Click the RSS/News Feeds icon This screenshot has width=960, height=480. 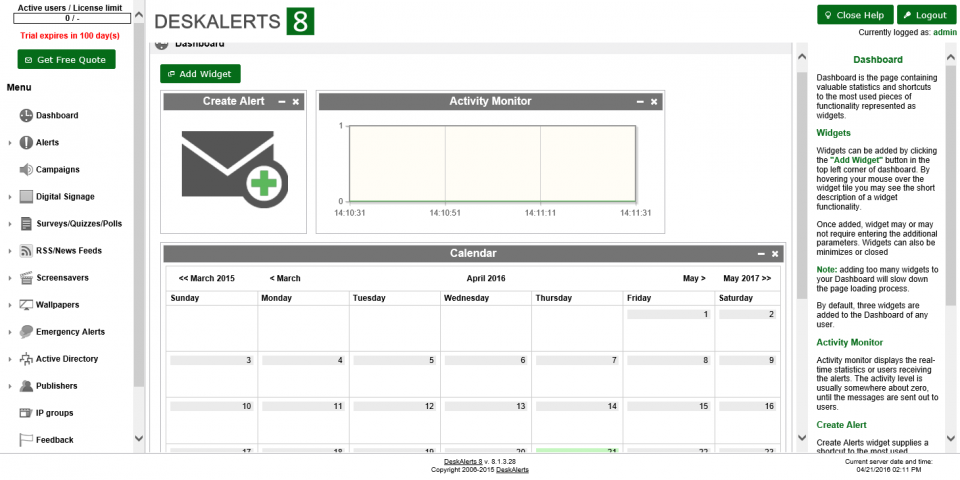pos(26,250)
